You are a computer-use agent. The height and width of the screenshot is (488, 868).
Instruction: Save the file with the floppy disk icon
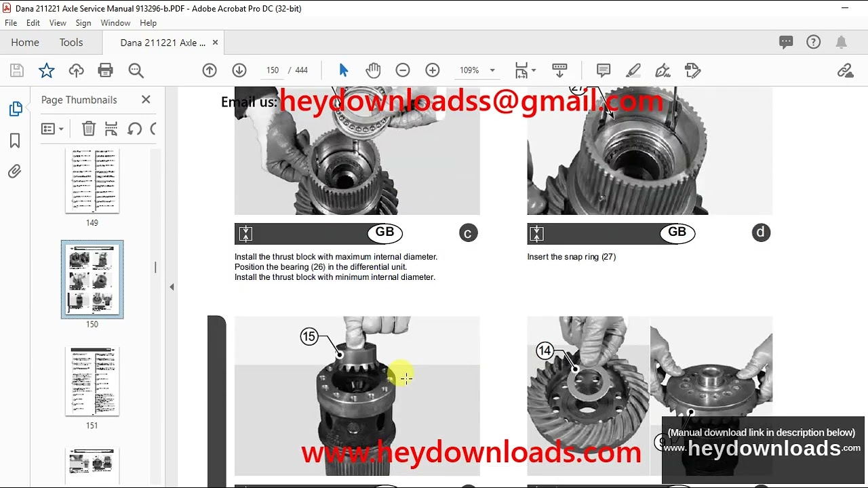coord(17,70)
